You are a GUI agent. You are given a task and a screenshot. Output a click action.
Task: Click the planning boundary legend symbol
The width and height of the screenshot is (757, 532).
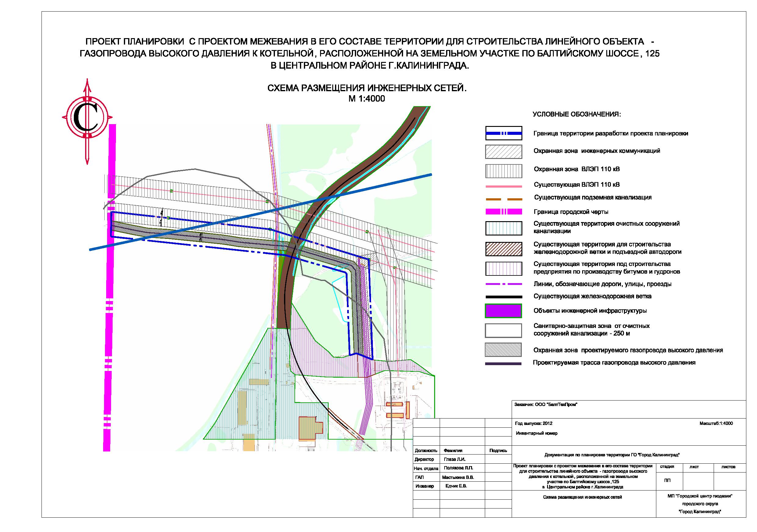coord(503,133)
